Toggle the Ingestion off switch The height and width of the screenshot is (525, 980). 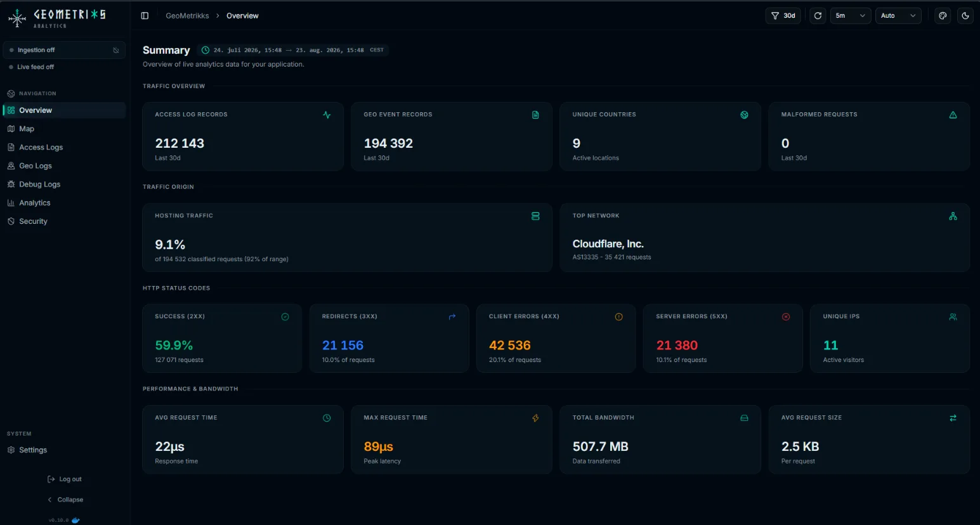point(64,50)
